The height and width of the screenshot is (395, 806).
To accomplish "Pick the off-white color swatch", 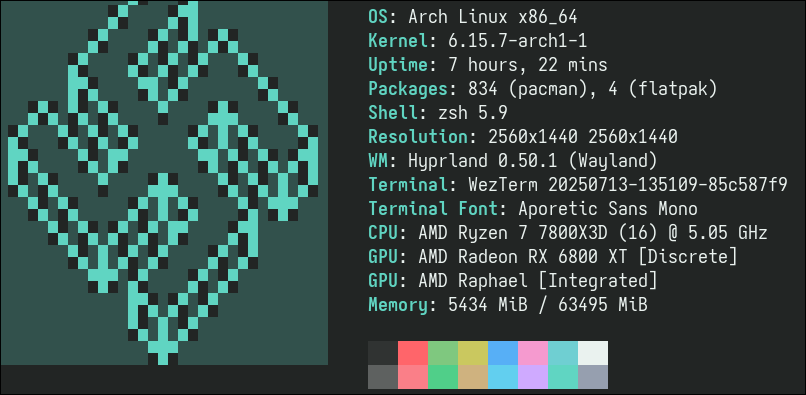I will (593, 353).
